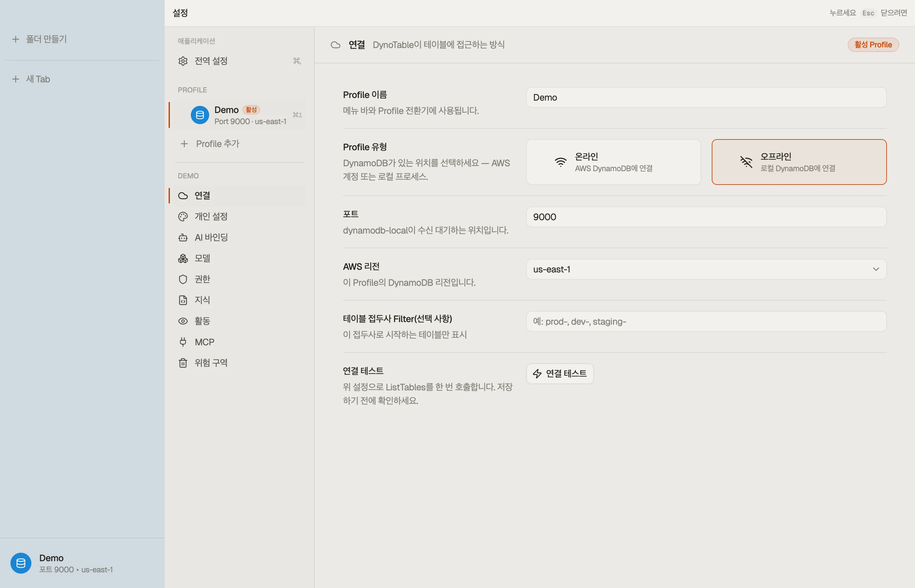
Task: Click the plus icon next to Profile 추가
Action: click(184, 144)
